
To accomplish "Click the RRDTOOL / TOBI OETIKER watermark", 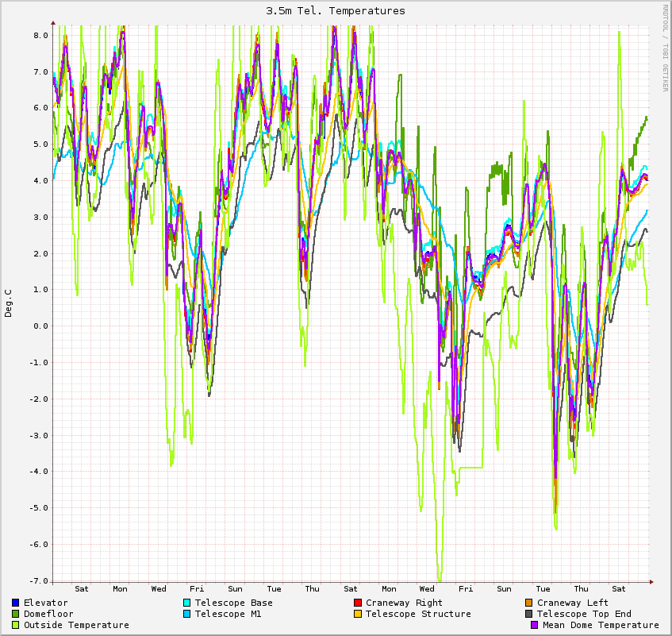I will click(665, 48).
